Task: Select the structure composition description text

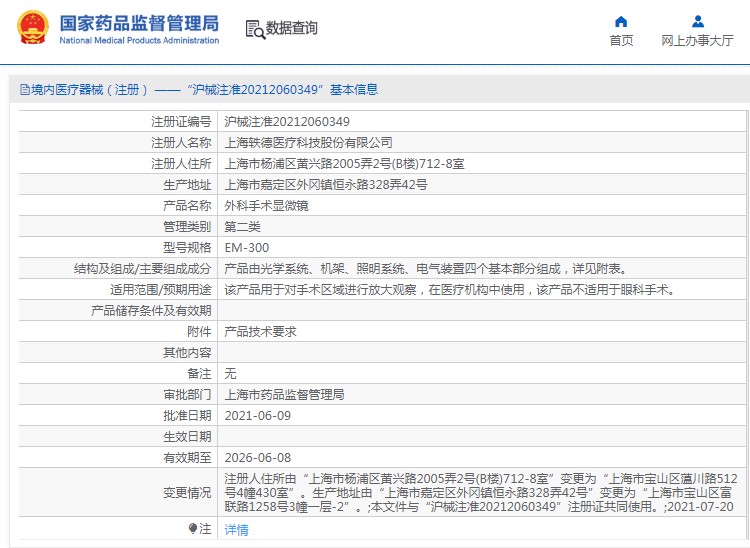Action: tap(426, 269)
